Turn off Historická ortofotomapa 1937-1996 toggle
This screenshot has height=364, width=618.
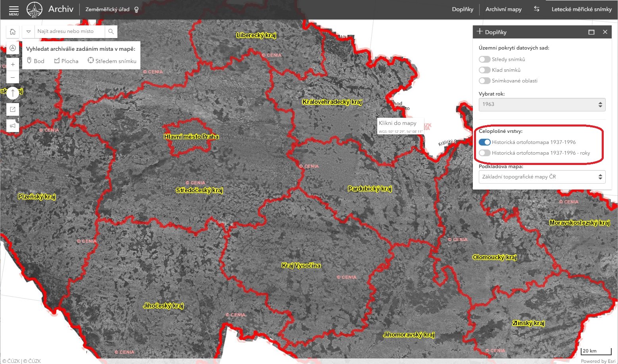[x=484, y=142]
